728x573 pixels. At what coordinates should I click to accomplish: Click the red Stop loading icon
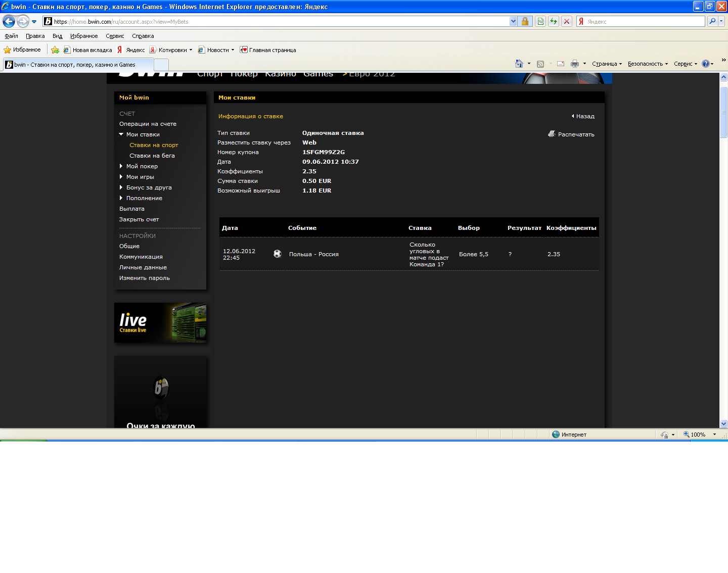[x=567, y=21]
